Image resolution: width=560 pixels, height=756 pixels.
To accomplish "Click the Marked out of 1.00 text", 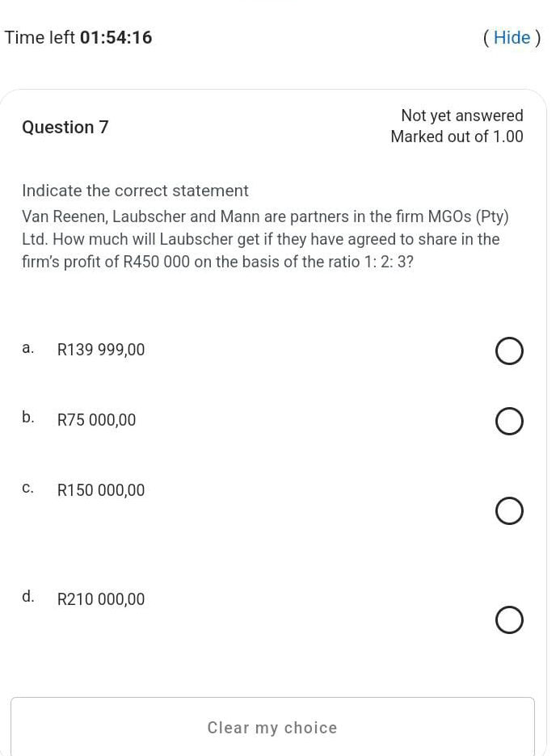I will [x=458, y=136].
